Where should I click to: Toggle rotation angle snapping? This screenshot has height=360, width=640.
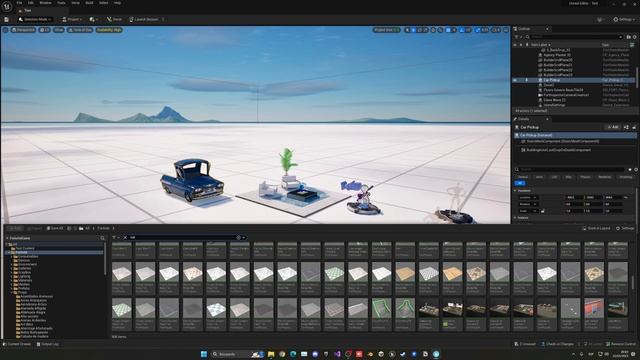[x=461, y=30]
